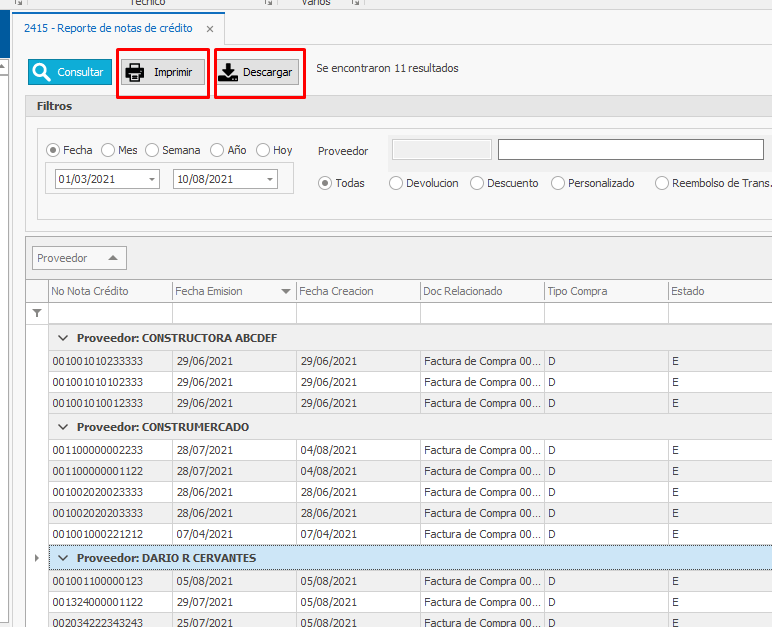This screenshot has height=627, width=772.
Task: Open the start date 01/03/2021 dropdown
Action: 152,179
